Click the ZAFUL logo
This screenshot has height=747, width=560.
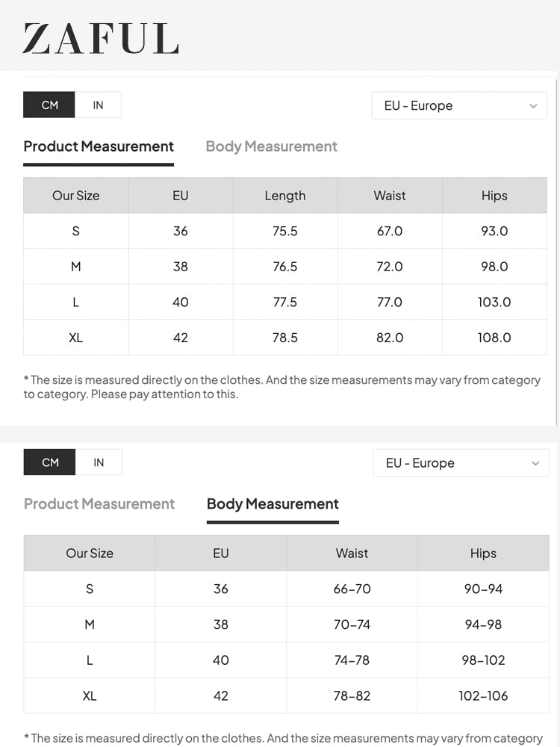click(101, 39)
